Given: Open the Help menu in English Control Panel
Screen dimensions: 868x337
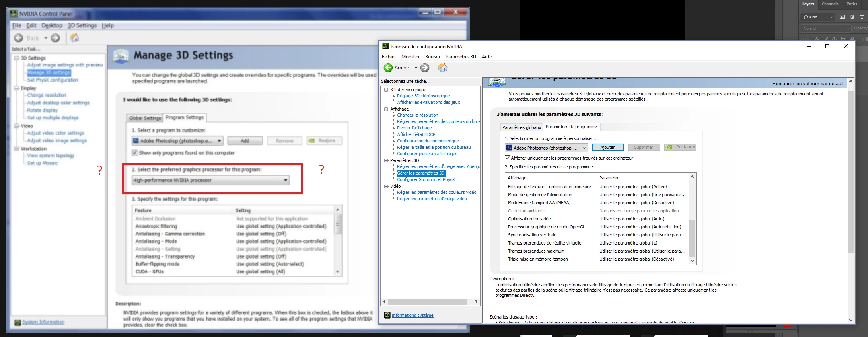Looking at the screenshot, I should 108,25.
